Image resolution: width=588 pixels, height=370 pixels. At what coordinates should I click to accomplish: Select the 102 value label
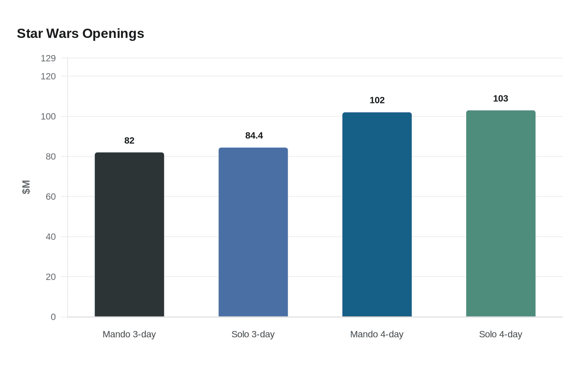pyautogui.click(x=377, y=100)
